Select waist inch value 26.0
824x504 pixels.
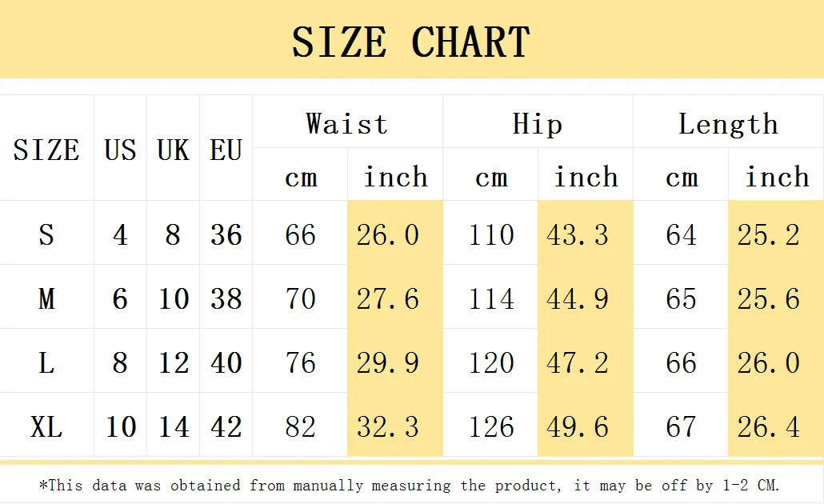(388, 234)
